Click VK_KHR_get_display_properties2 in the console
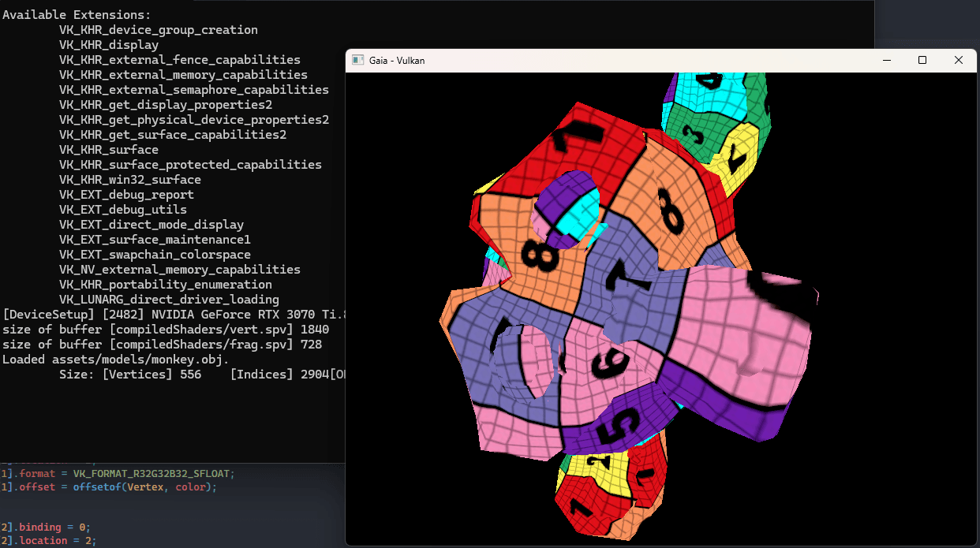980x548 pixels. (166, 105)
